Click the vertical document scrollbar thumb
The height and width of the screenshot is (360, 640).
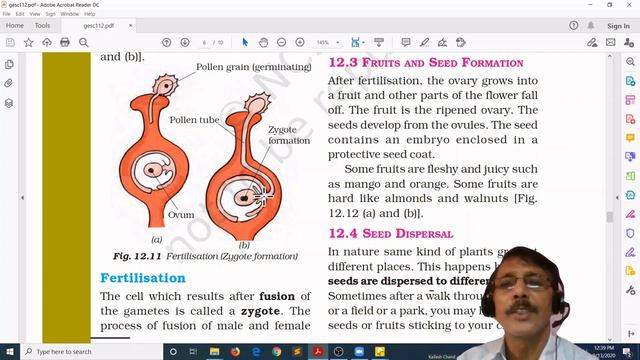click(x=610, y=217)
